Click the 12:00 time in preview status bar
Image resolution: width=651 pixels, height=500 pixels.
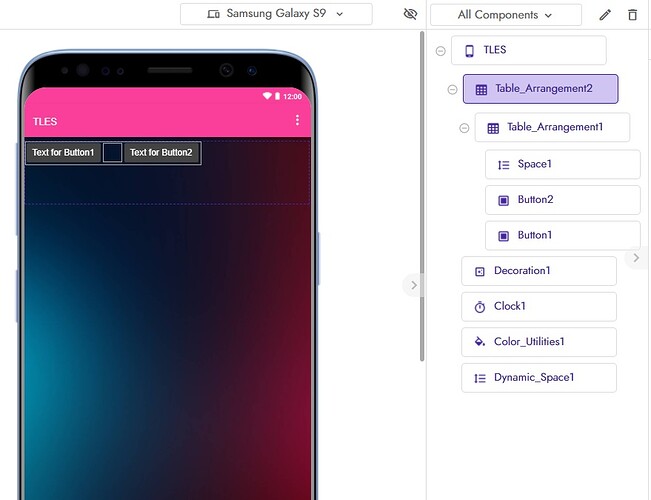tap(293, 96)
